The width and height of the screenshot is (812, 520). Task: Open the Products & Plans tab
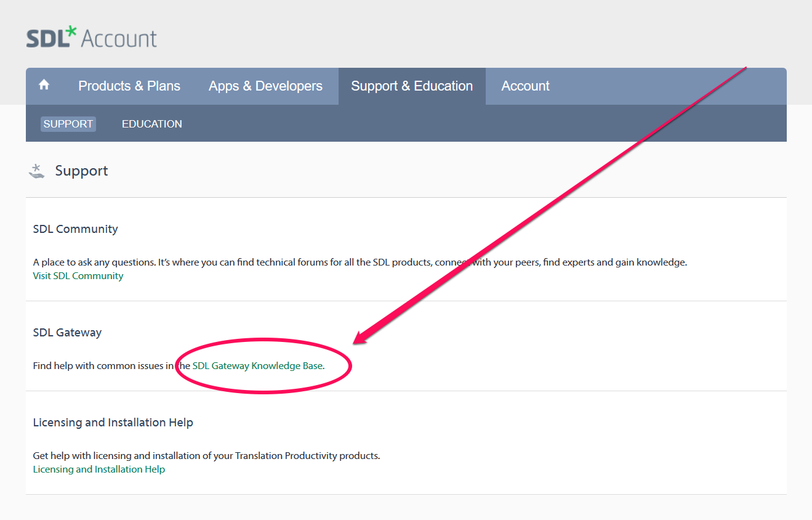pyautogui.click(x=129, y=86)
